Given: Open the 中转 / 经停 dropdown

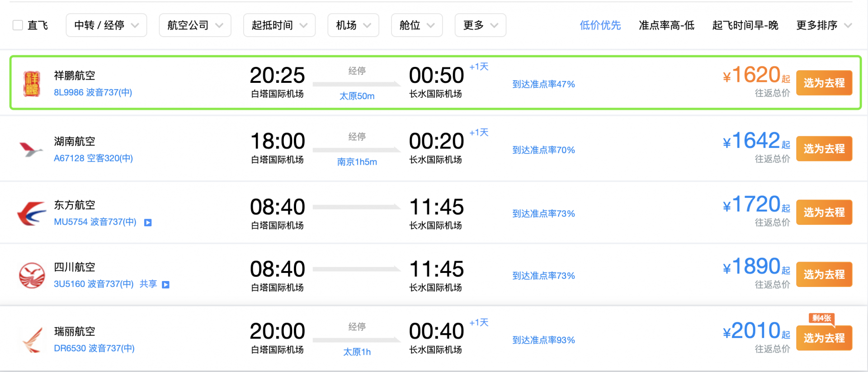Looking at the screenshot, I should (x=106, y=25).
